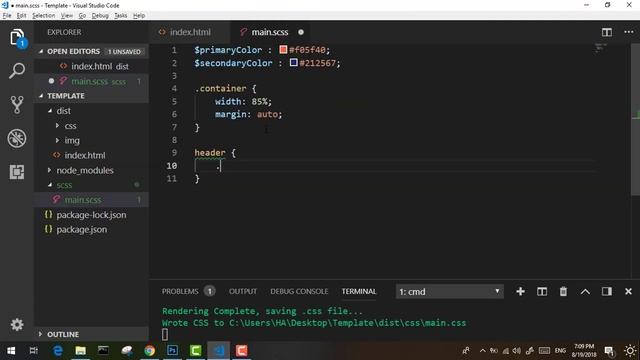Viewport: 640px width, 360px height.
Task: Select main.scss in Open Editors list
Action: pos(98,81)
